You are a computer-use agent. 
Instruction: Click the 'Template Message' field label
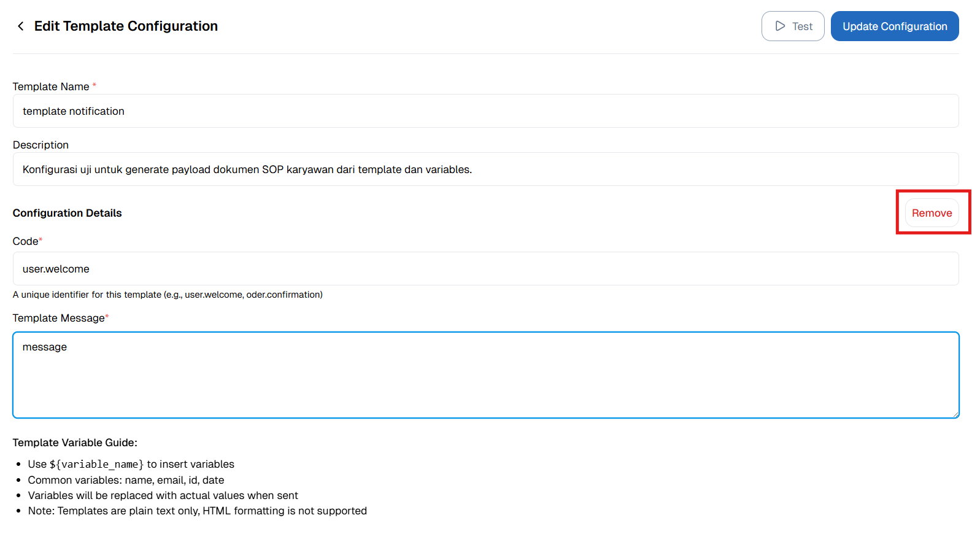click(x=58, y=317)
